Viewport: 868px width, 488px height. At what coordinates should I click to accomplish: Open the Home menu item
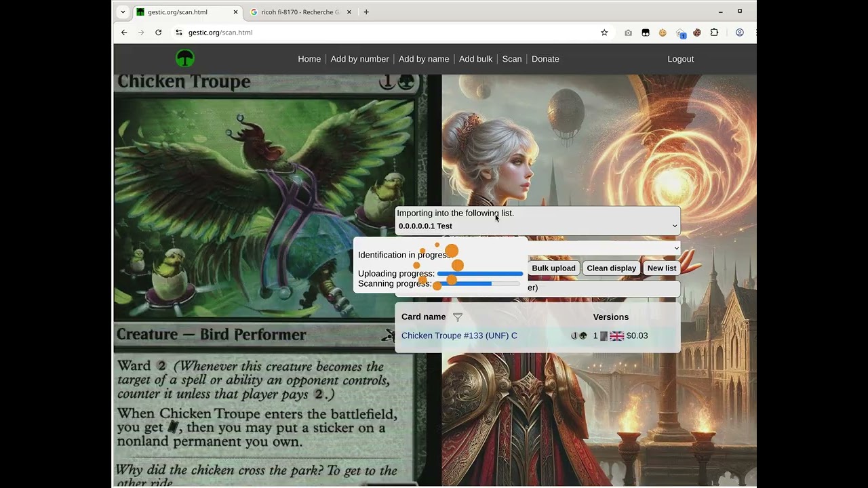(x=309, y=59)
